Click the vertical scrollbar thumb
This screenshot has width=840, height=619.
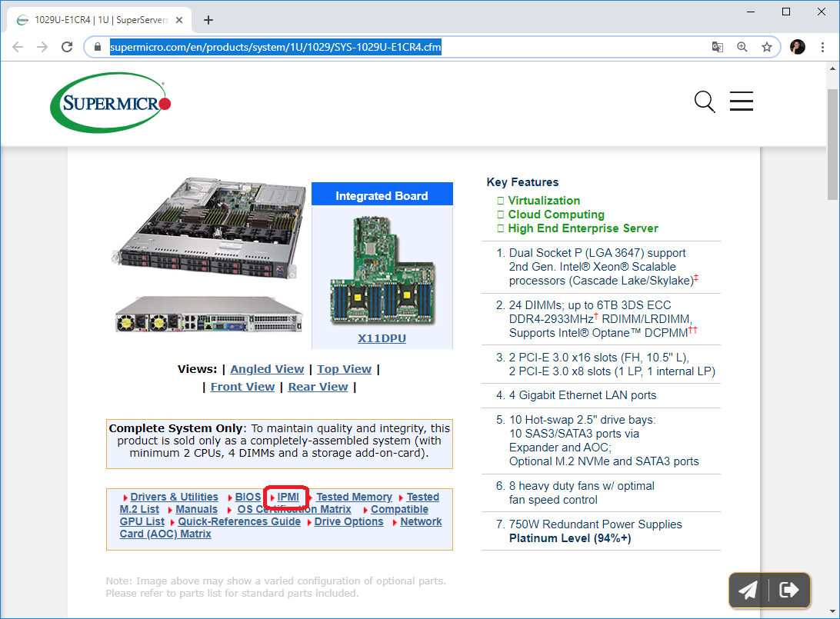(x=832, y=145)
